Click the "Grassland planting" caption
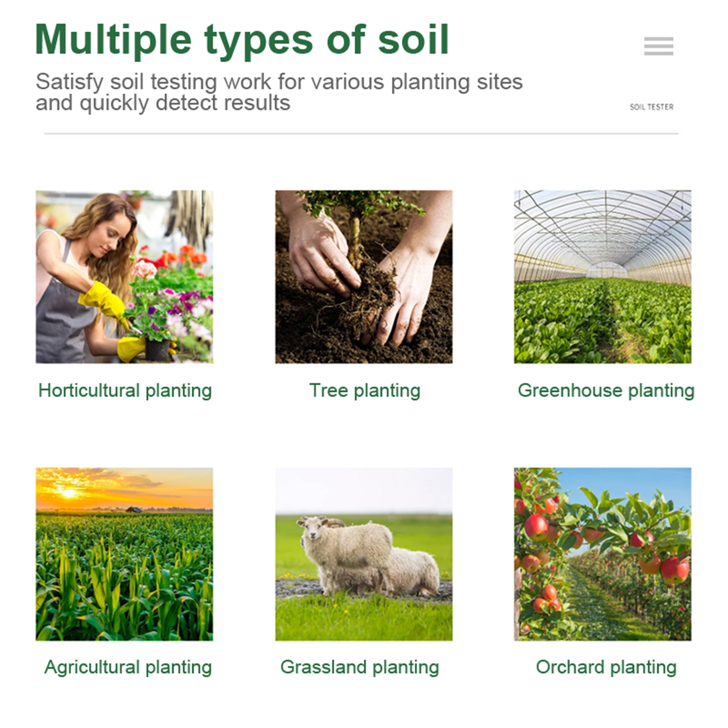This screenshot has width=728, height=728. [x=359, y=667]
